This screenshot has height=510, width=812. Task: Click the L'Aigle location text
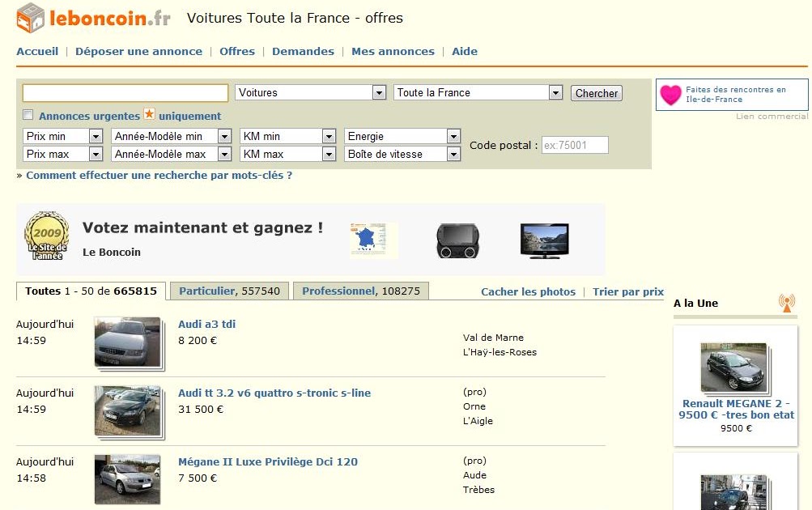[x=478, y=421]
